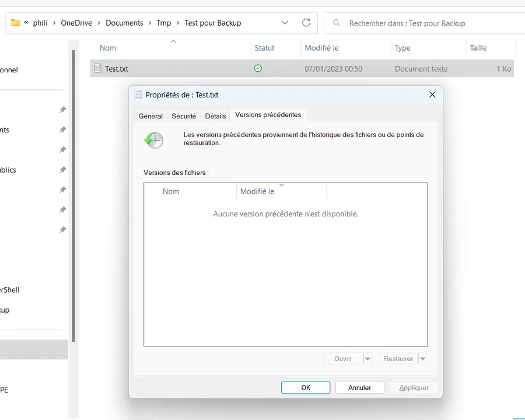The image size is (525, 420).
Task: Click the search magnifier icon
Action: click(x=337, y=23)
